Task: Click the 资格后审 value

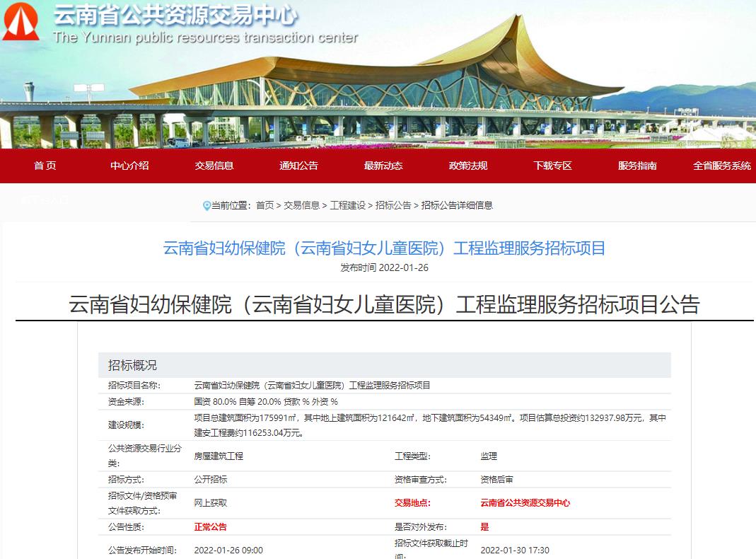Action: tap(496, 480)
